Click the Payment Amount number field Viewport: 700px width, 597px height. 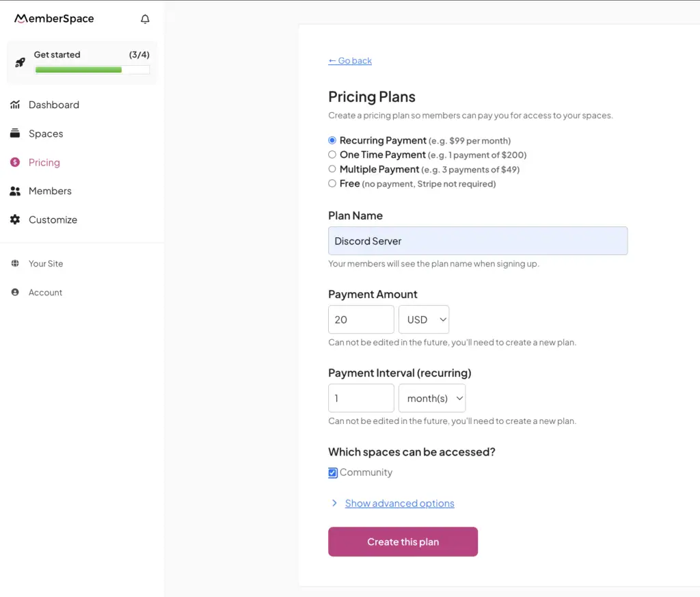tap(361, 319)
